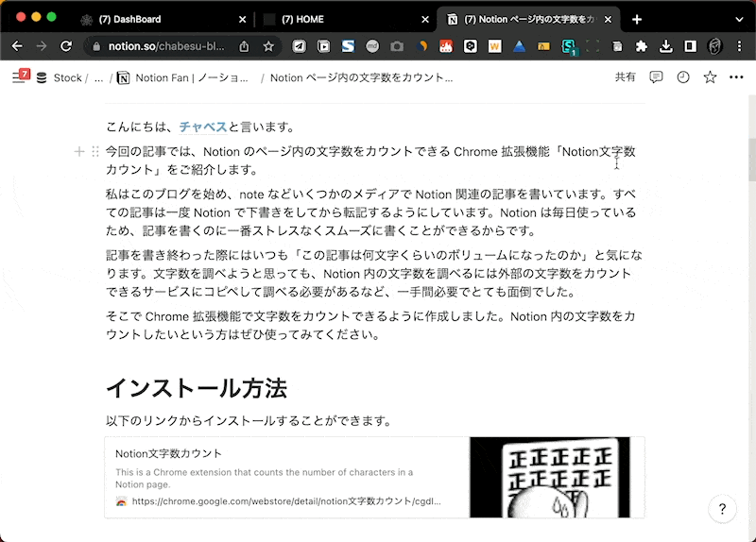Viewport: 756px width, 542px height.
Task: Click the bookmark preview thumbnail image
Action: click(550, 478)
